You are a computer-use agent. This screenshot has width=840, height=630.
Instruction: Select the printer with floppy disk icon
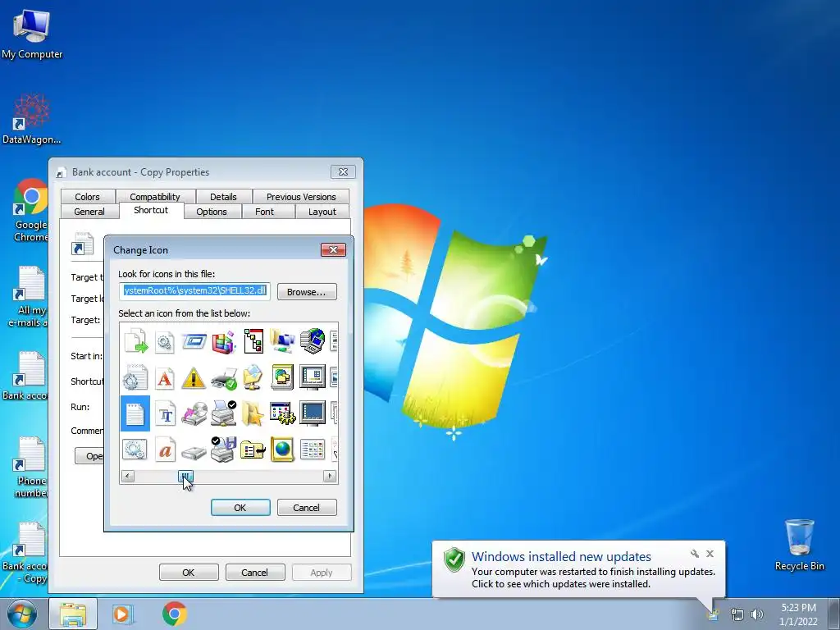click(223, 450)
